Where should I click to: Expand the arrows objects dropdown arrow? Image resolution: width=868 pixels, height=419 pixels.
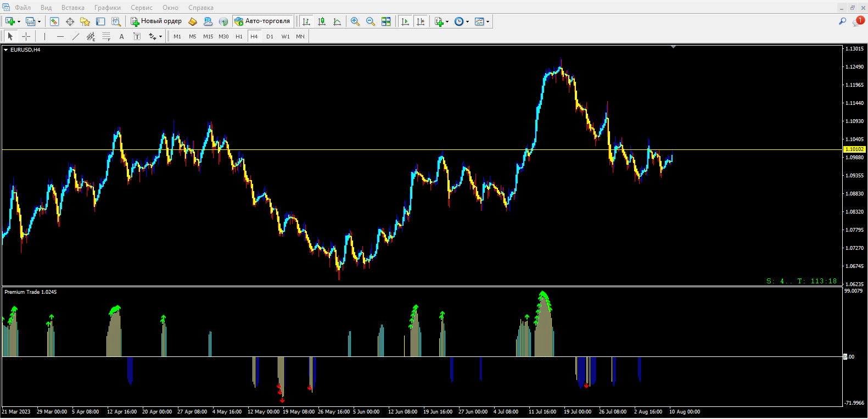(x=160, y=37)
